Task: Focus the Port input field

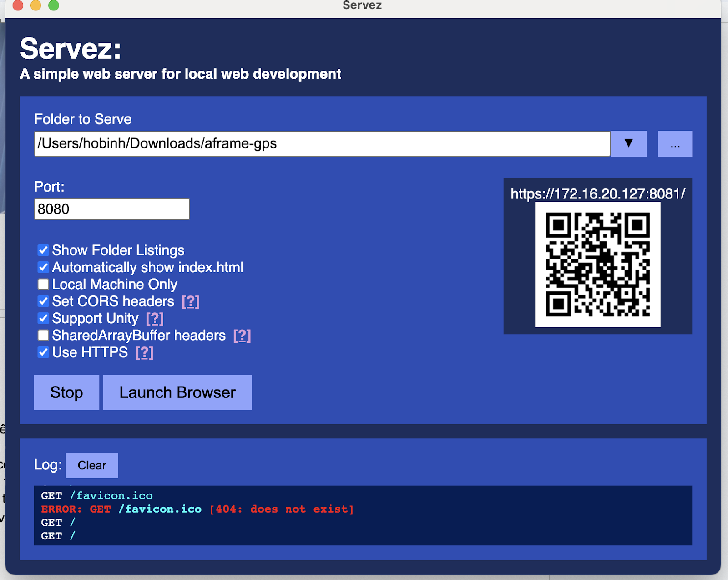Action: pos(112,209)
